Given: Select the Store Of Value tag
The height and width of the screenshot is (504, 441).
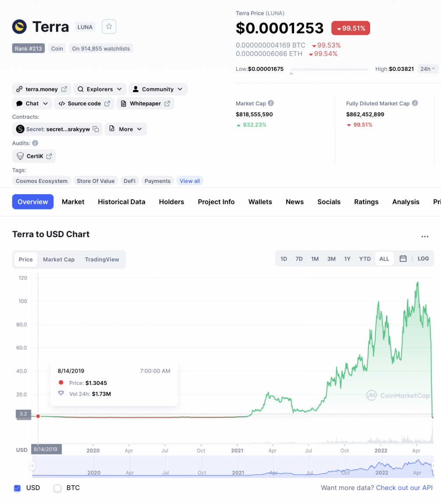Looking at the screenshot, I should click(95, 181).
